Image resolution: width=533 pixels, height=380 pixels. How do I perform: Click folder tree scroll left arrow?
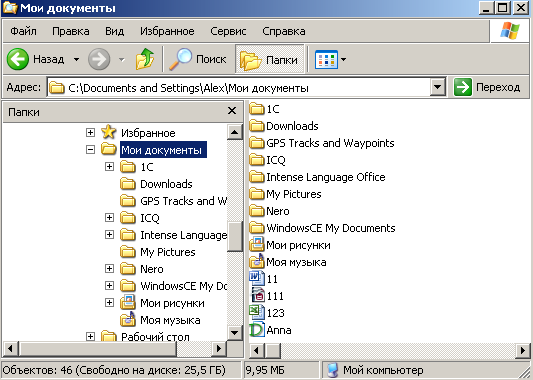point(10,348)
